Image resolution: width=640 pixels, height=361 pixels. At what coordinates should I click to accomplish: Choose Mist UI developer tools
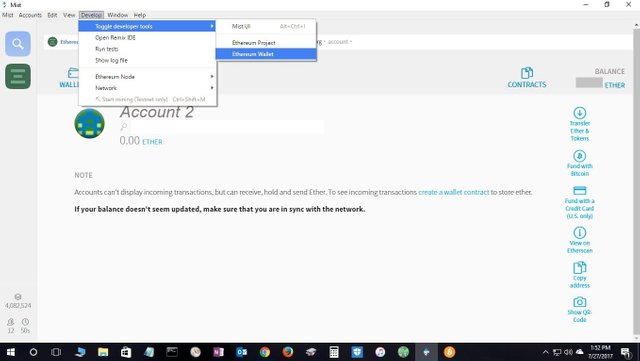266,26
